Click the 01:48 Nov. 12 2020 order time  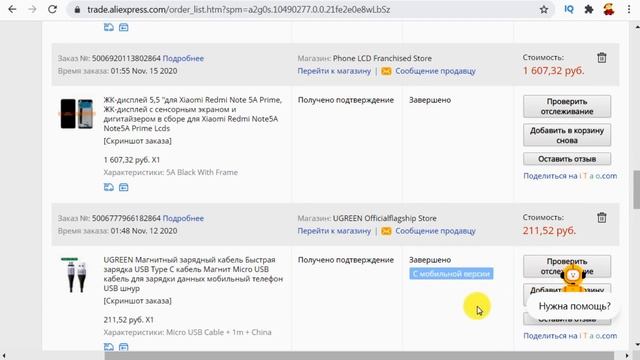point(144,231)
